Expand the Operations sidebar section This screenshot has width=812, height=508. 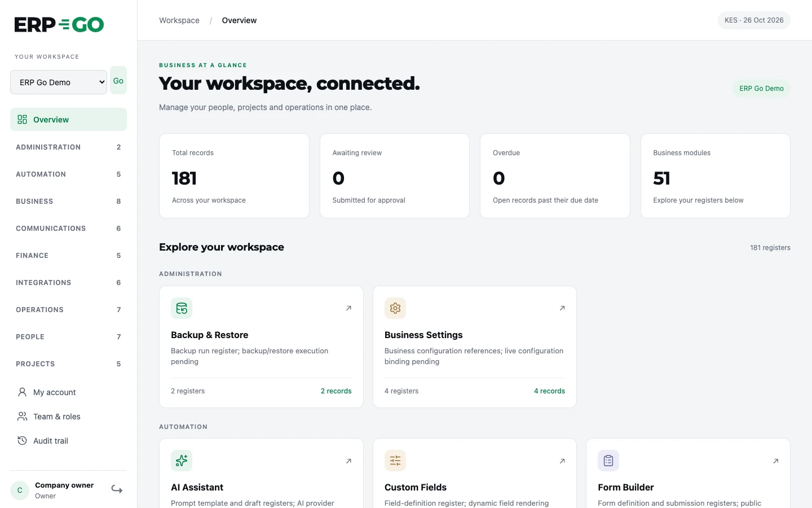68,310
